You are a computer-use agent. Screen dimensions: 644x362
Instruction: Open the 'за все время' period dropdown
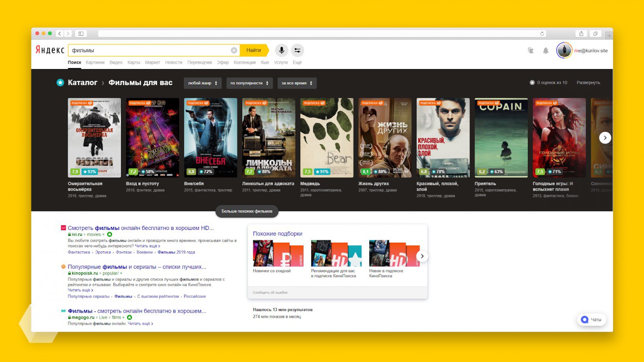click(297, 83)
